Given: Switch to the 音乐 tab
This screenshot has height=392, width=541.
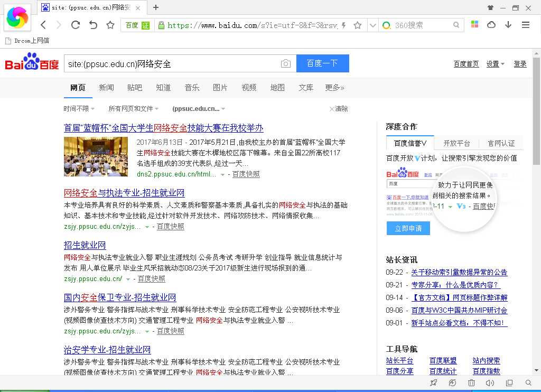Looking at the screenshot, I should [192, 88].
